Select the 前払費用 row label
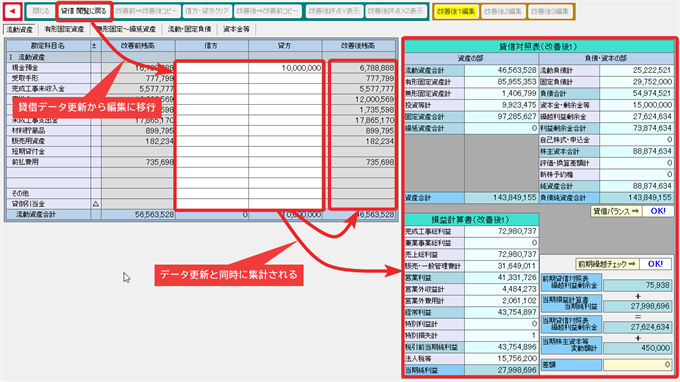Viewport: 680px width, 382px height. click(x=49, y=162)
